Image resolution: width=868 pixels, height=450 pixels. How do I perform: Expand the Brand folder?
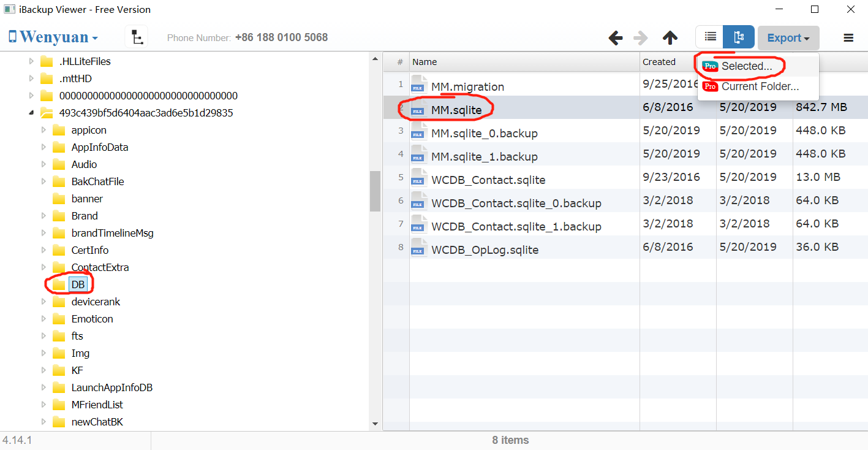[x=43, y=216]
